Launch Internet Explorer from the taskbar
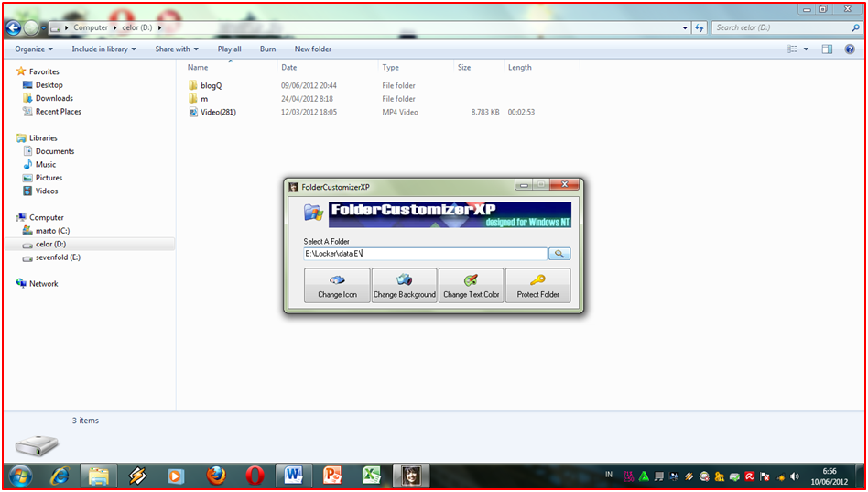Image resolution: width=868 pixels, height=492 pixels. [x=60, y=476]
